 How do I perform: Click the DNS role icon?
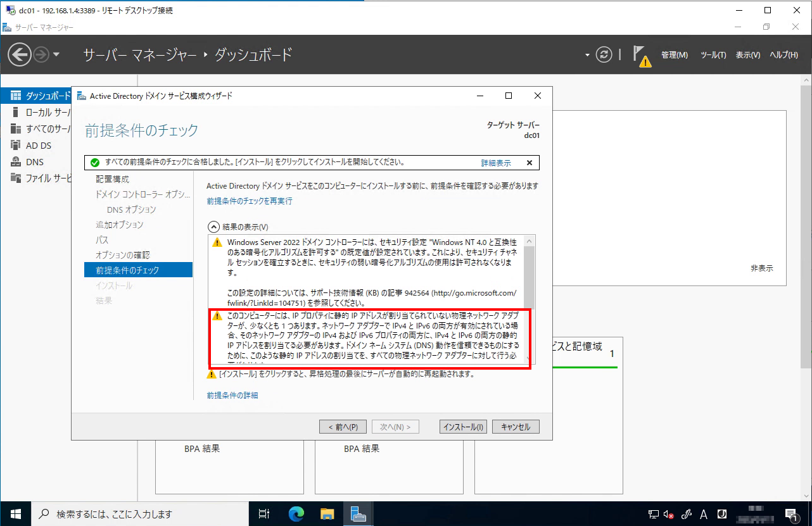point(16,161)
